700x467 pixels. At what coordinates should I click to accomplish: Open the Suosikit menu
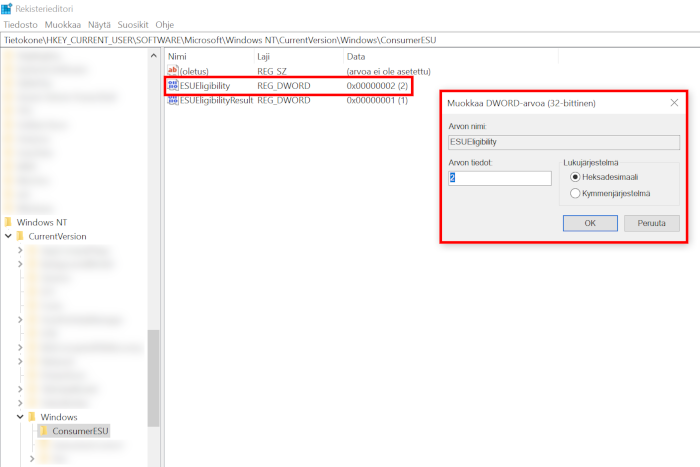133,25
